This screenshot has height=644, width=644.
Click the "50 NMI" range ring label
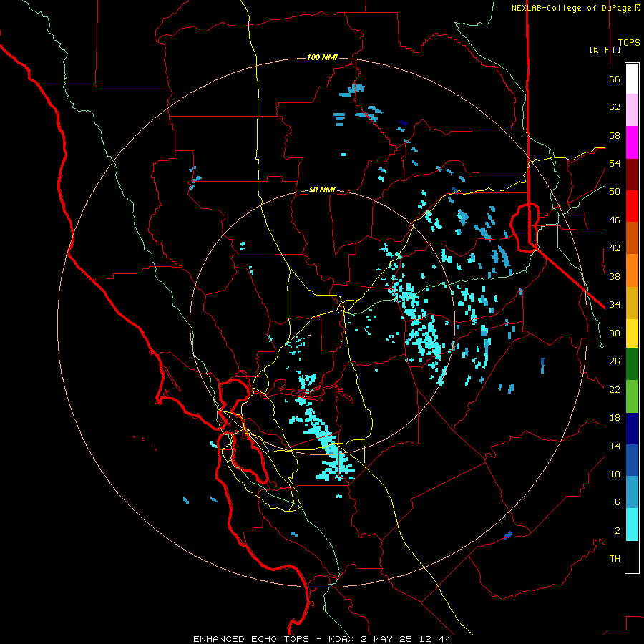[x=322, y=190]
